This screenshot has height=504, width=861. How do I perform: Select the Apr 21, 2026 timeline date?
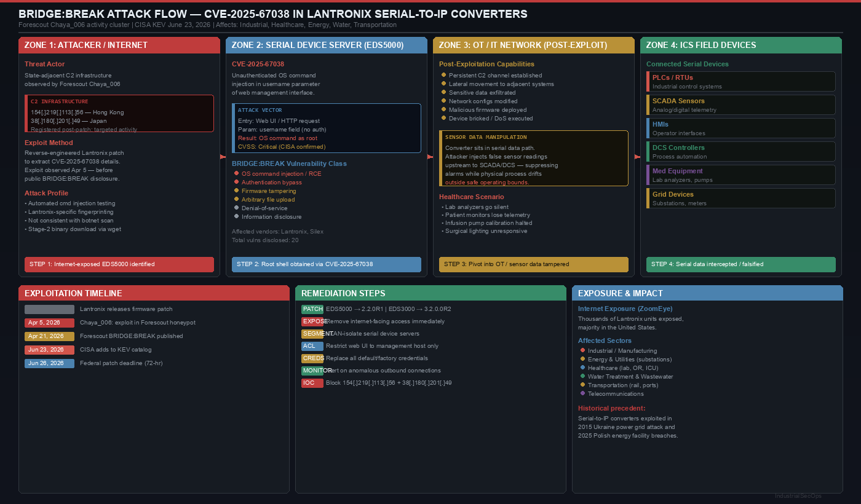click(49, 336)
